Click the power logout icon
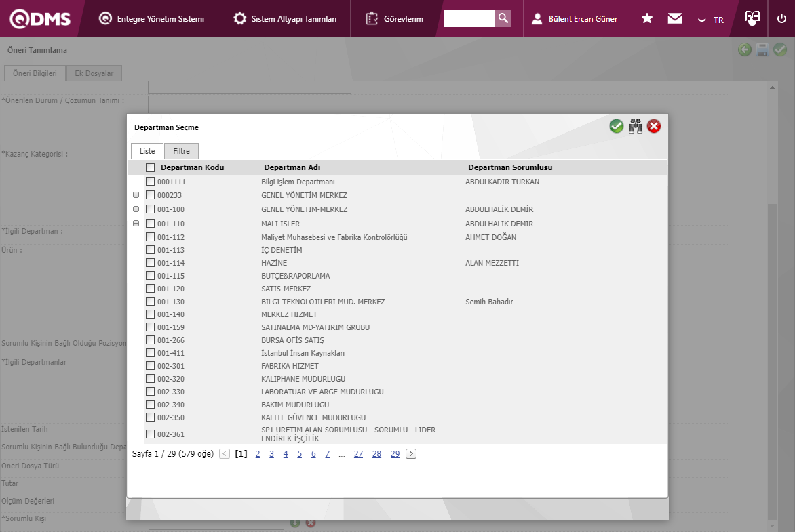Screen dimensions: 795x532 coord(781,18)
